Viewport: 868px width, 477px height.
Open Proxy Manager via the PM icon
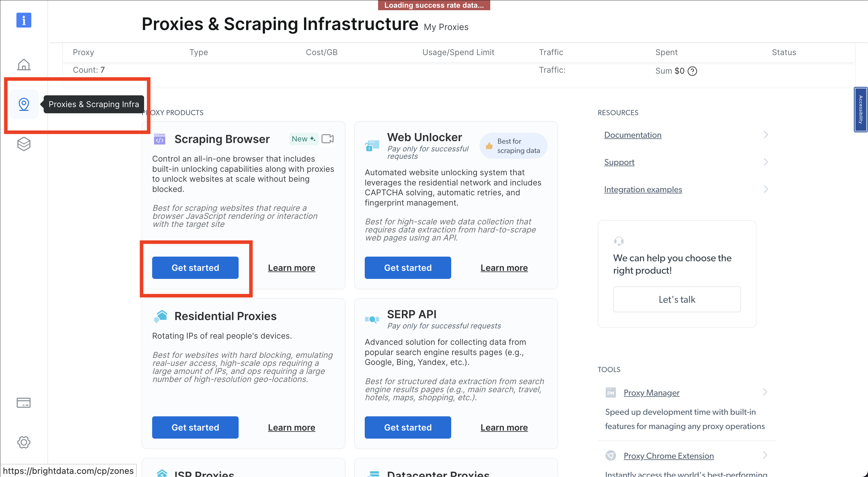click(611, 392)
